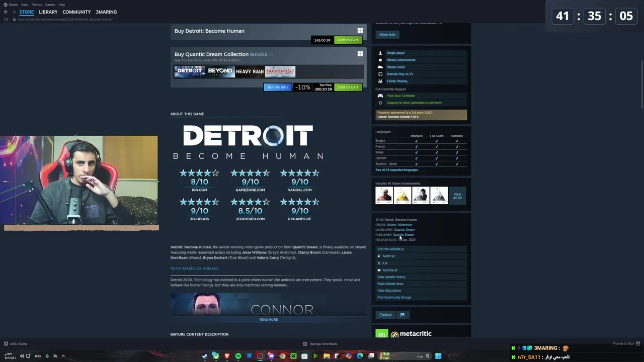Open Steam from the Windows taskbar
644x362 pixels.
(205, 356)
